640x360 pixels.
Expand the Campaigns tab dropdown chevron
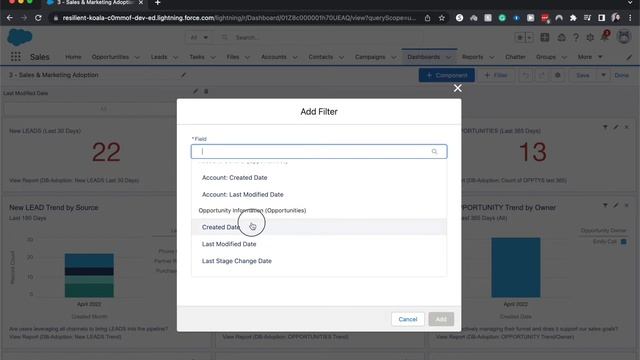393,57
